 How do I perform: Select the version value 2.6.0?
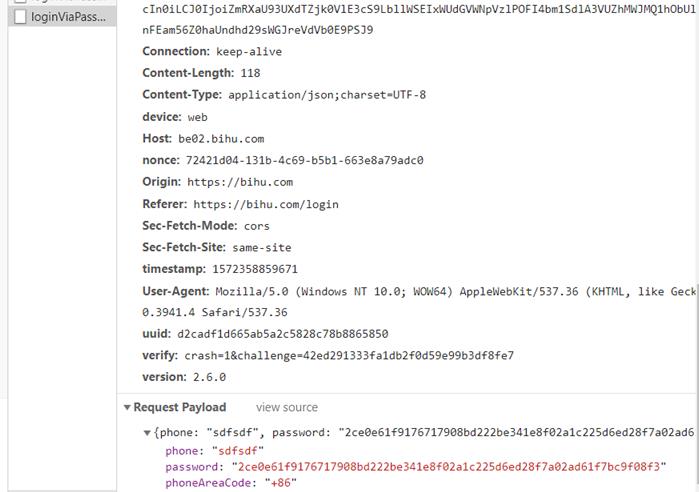point(208,377)
